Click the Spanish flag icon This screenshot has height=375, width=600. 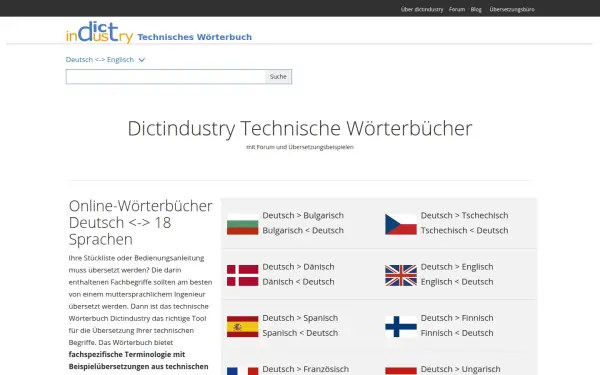(243, 326)
